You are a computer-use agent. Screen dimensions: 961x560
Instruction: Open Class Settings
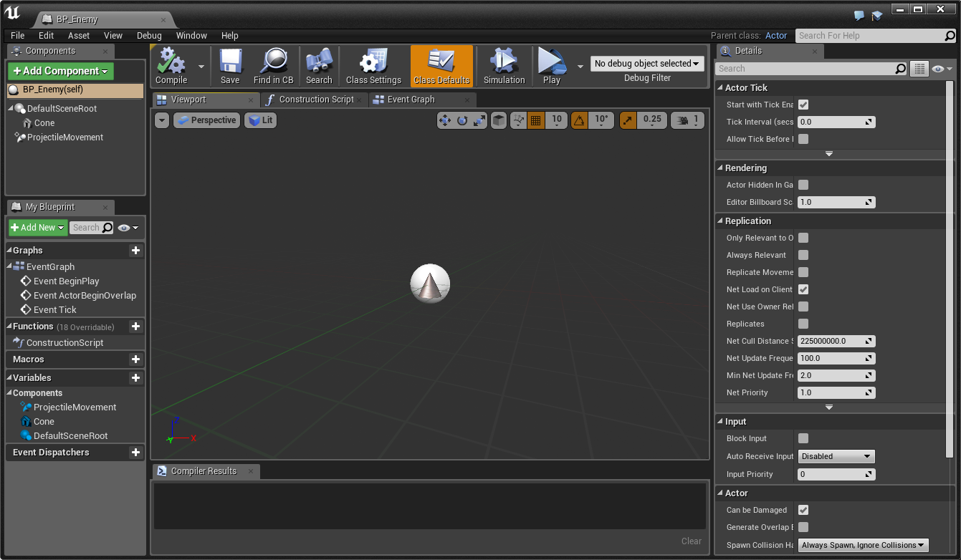(373, 66)
